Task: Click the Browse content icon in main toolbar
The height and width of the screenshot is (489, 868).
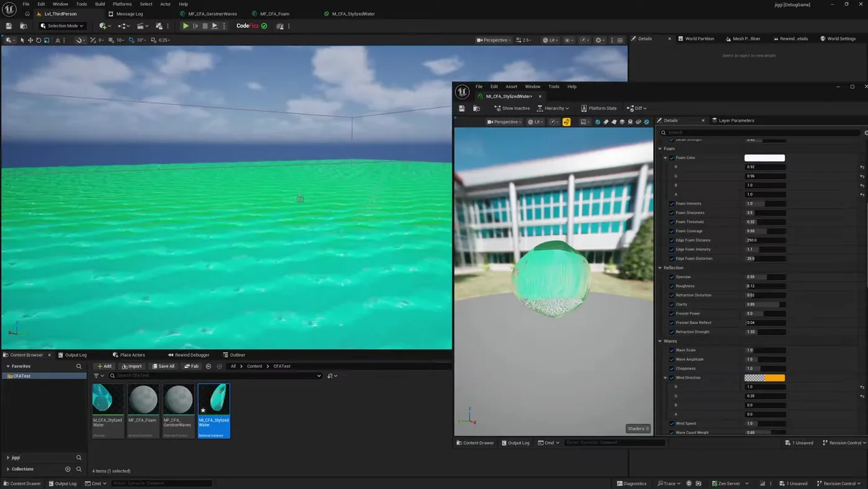Action: tap(23, 26)
